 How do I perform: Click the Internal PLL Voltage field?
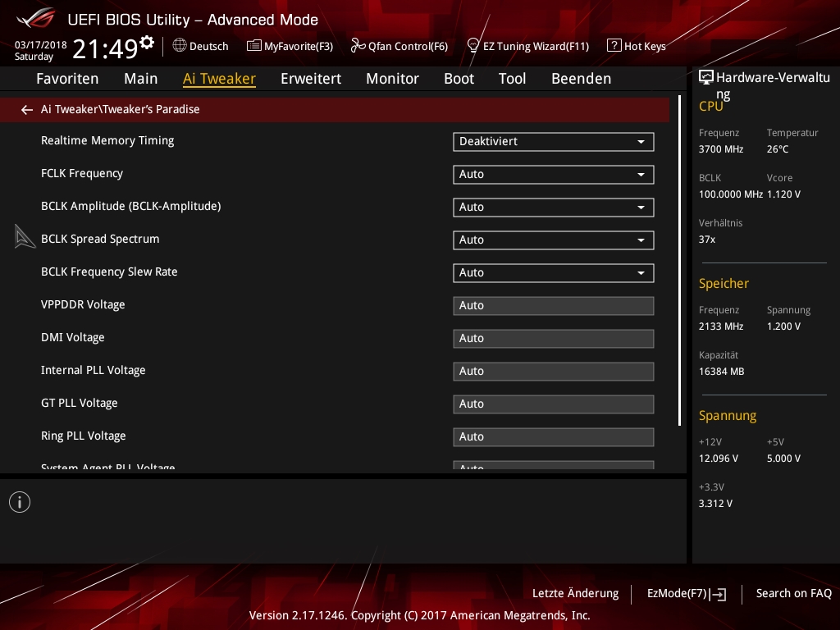click(554, 372)
